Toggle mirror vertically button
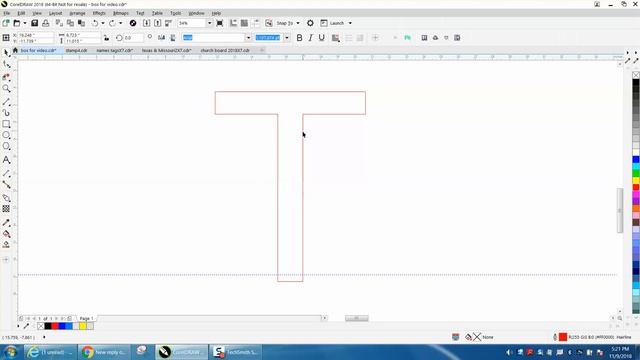This screenshot has width=640, height=360. [x=173, y=38]
